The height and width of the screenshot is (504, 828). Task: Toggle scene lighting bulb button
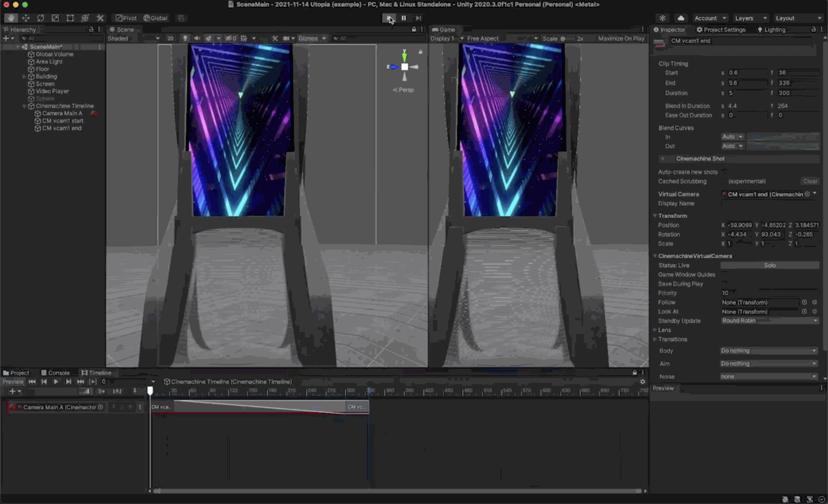185,38
